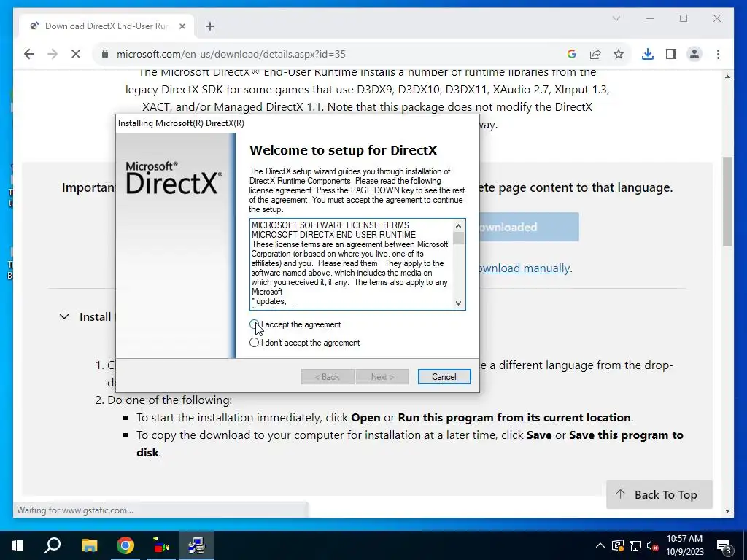Click license text scroll-down arrow
747x560 pixels.
[458, 303]
